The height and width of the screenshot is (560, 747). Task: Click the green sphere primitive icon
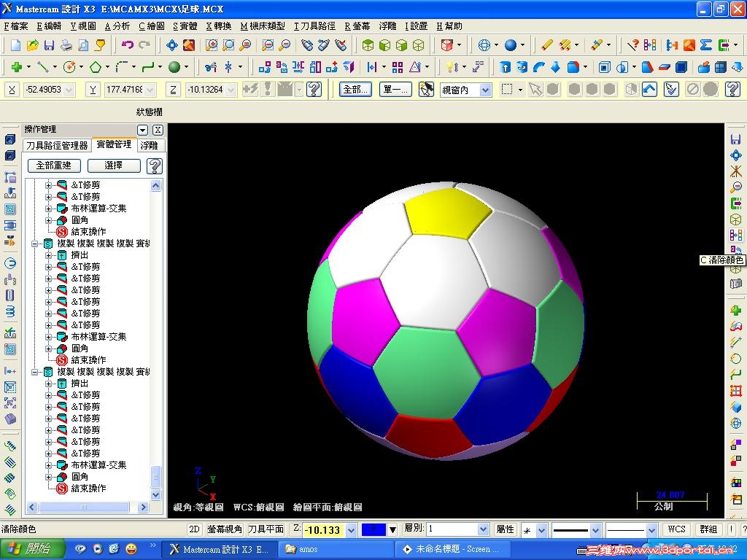tap(174, 67)
